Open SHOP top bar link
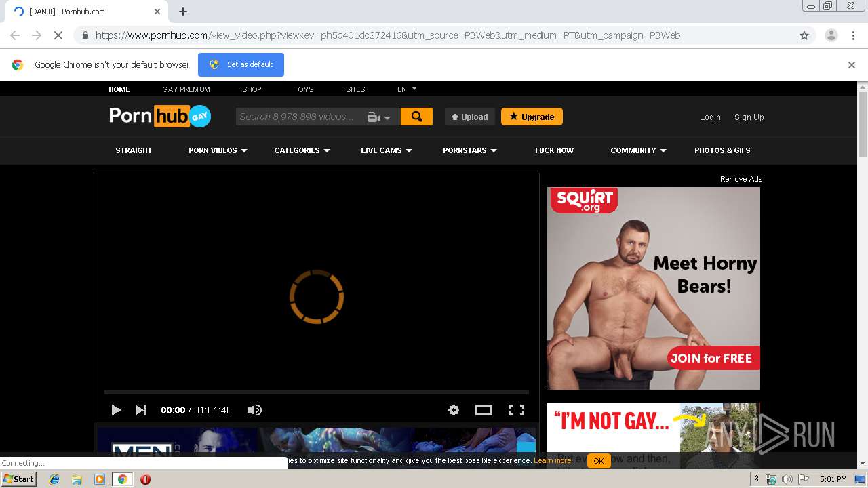Screen dimensions: 868x488 point(252,89)
